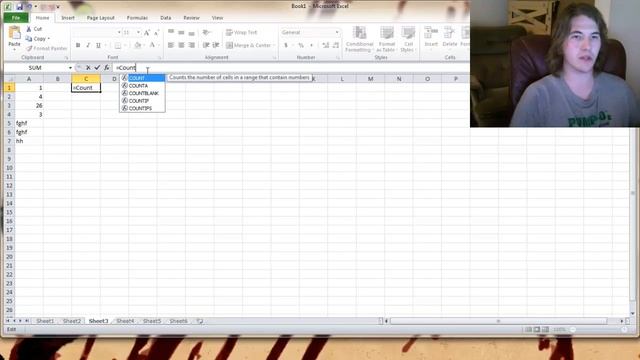Image resolution: width=640 pixels, height=360 pixels.
Task: Choose COUNTA from the autocomplete list
Action: coord(142,86)
